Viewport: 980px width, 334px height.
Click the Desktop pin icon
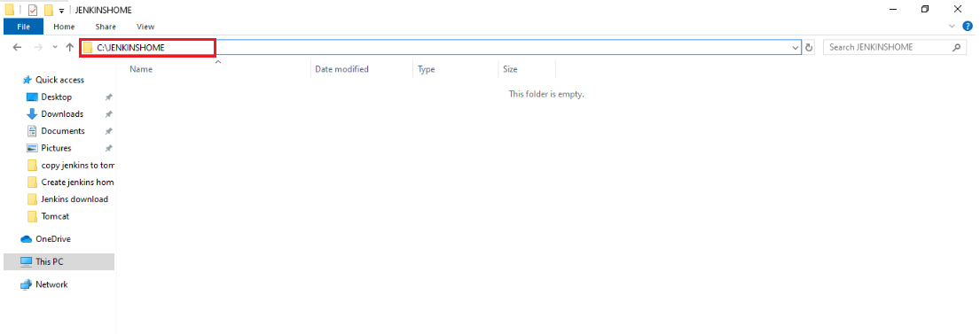click(108, 97)
